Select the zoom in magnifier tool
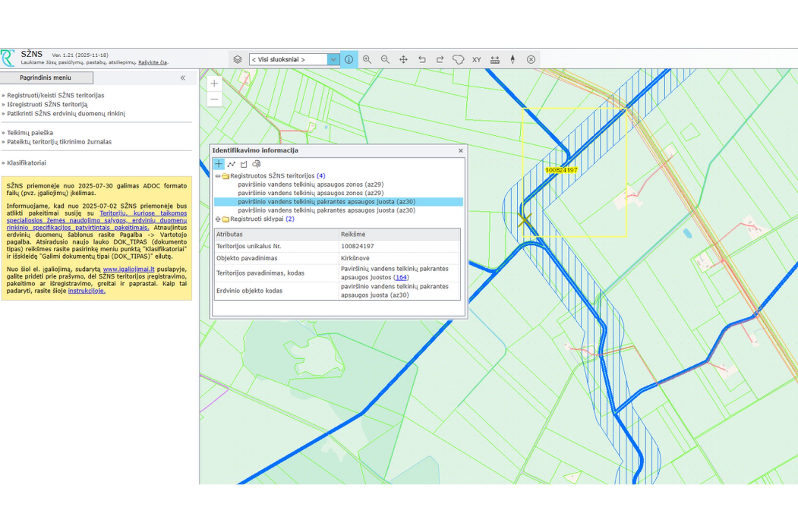 click(367, 59)
